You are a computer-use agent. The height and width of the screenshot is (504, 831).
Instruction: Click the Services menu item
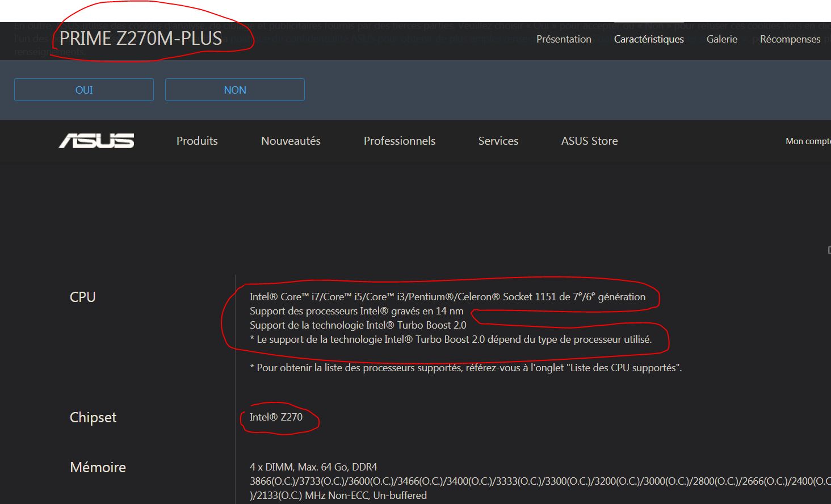pyautogui.click(x=498, y=141)
